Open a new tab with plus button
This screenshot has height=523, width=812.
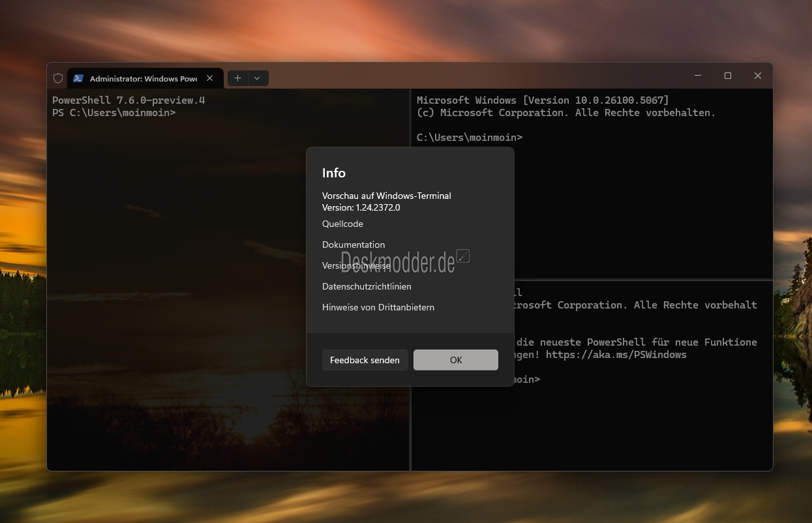point(237,78)
